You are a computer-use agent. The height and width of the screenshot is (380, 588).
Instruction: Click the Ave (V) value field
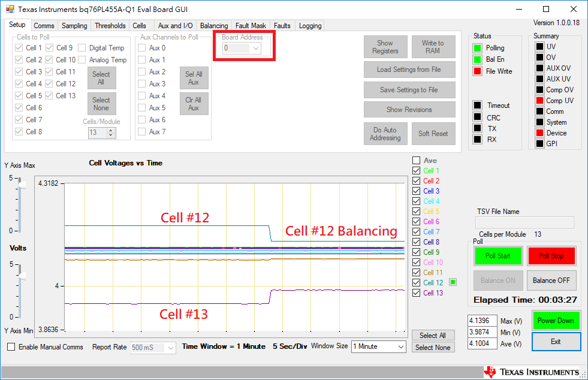483,343
